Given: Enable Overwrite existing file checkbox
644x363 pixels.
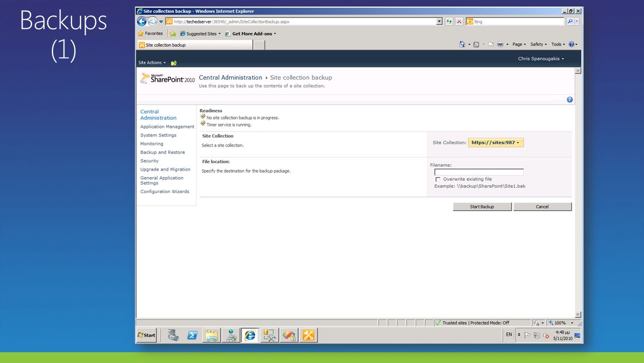Looking at the screenshot, I should 438,179.
